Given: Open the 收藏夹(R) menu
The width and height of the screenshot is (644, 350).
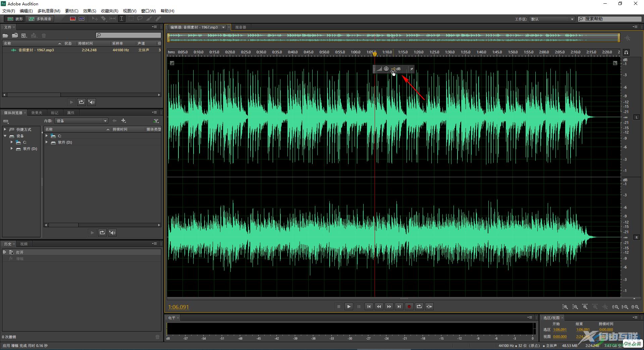Looking at the screenshot, I should point(110,11).
